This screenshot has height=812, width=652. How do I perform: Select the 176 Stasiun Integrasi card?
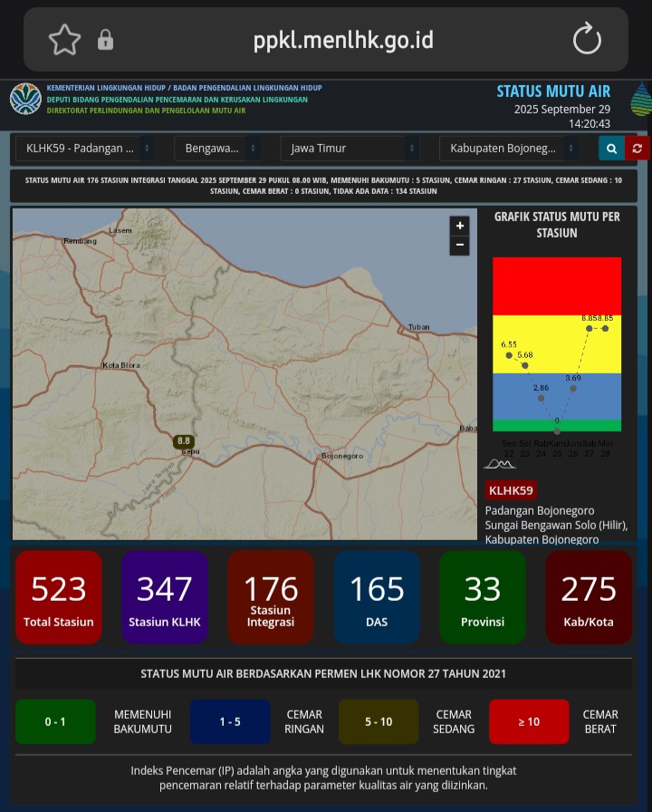[x=271, y=597]
